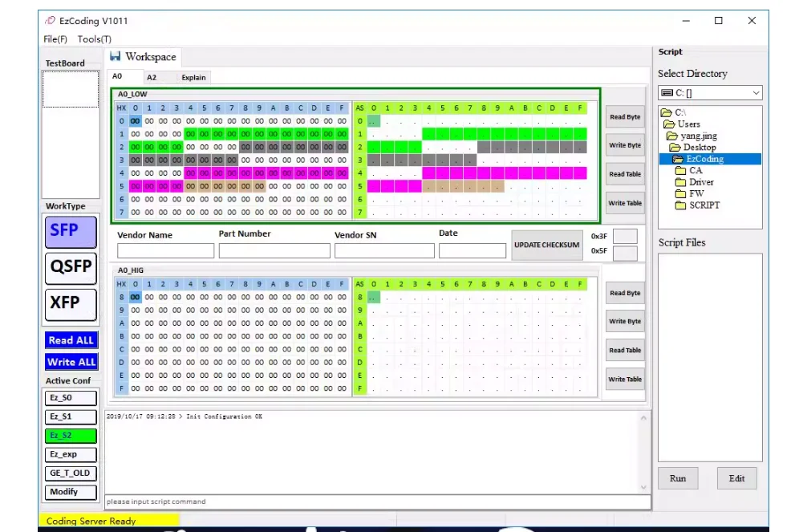Click Write Table for A0_LOW
Screen dimensions: 799x532
(625, 203)
